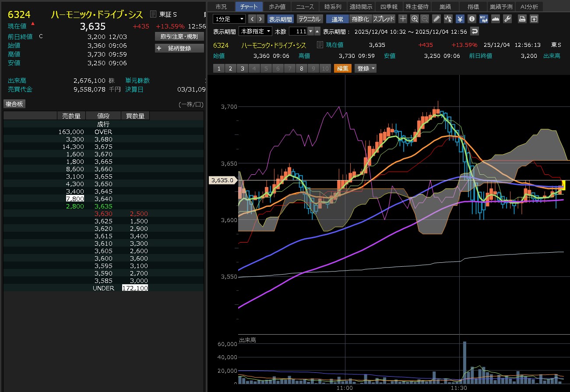Open chart settings wrench icon
Image resolution: width=570 pixels, height=392 pixels.
click(x=507, y=19)
